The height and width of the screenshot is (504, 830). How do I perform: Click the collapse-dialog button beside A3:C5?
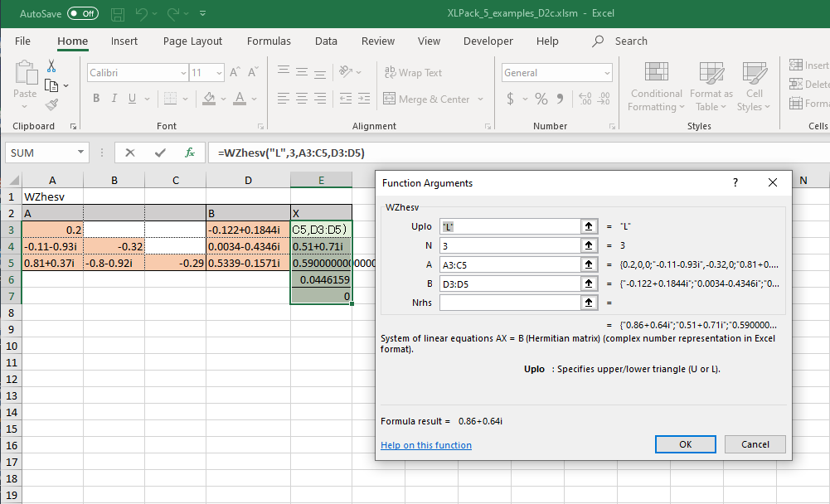589,264
